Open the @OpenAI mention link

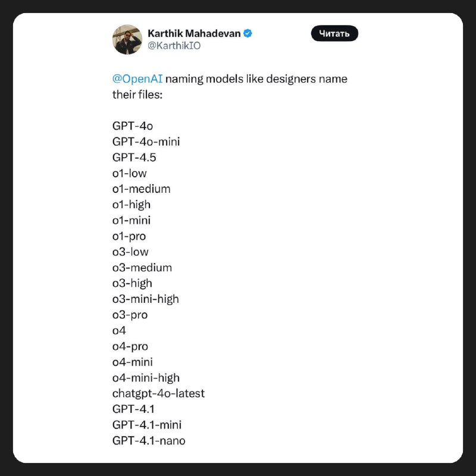tap(137, 79)
